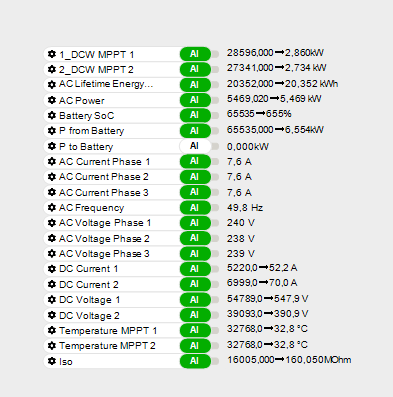Open gear settings for Temperature MPPT 2

pyautogui.click(x=52, y=345)
